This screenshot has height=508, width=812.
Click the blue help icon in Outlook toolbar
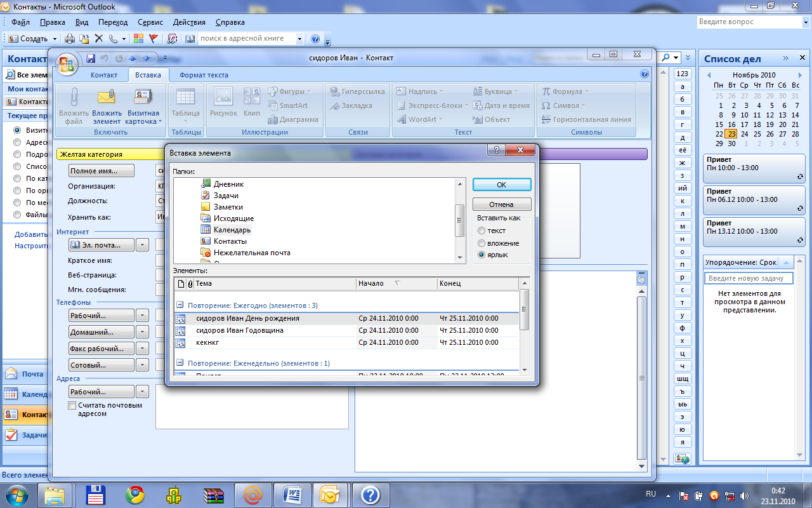point(315,39)
